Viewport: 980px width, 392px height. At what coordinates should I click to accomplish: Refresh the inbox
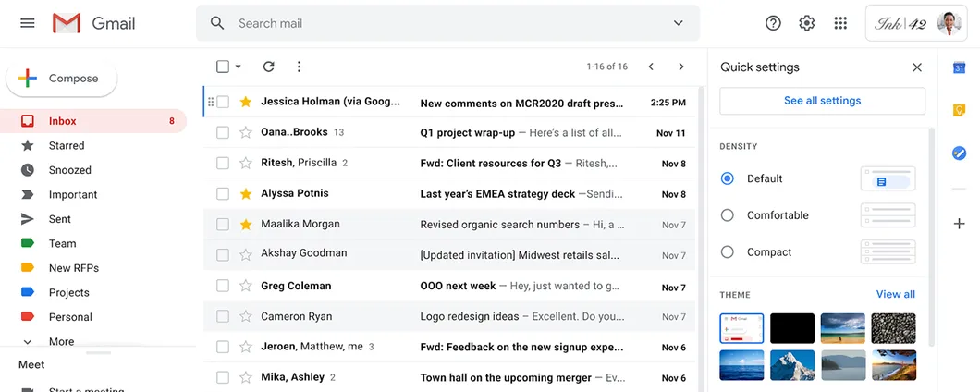[269, 67]
